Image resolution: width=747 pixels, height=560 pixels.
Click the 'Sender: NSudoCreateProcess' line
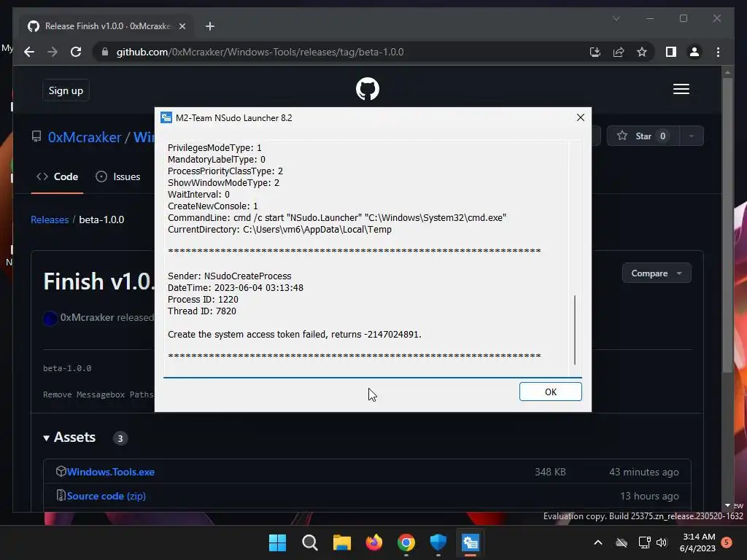(229, 276)
